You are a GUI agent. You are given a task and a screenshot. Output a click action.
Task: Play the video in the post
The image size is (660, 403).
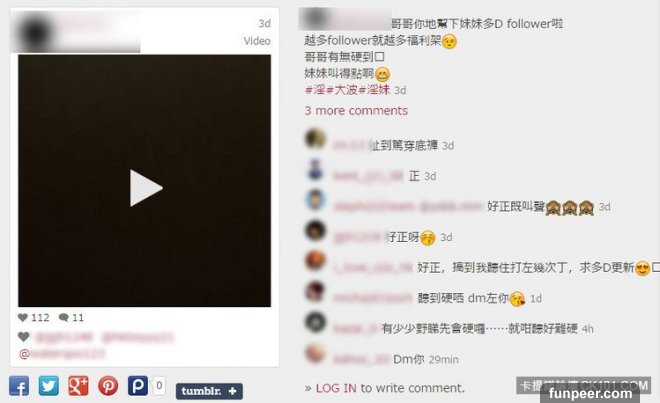tap(146, 188)
